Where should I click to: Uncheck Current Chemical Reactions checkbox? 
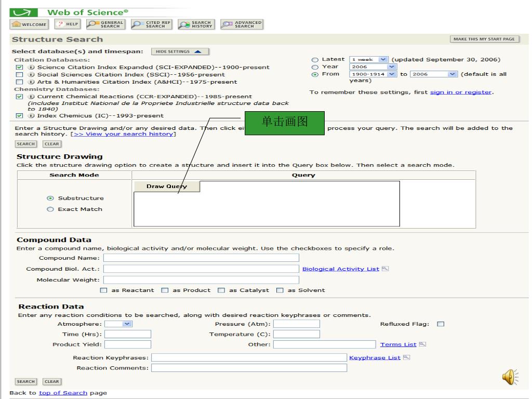pyautogui.click(x=20, y=96)
